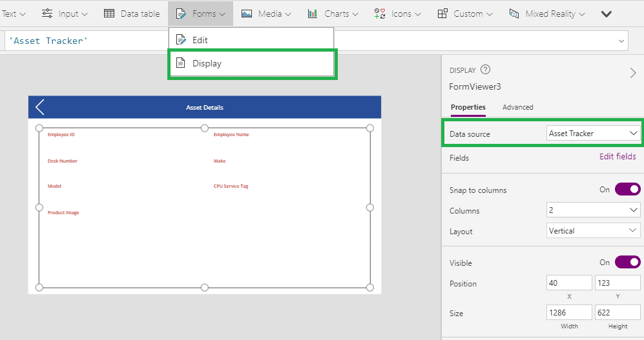Click the Data table grid icon

pyautogui.click(x=110, y=14)
